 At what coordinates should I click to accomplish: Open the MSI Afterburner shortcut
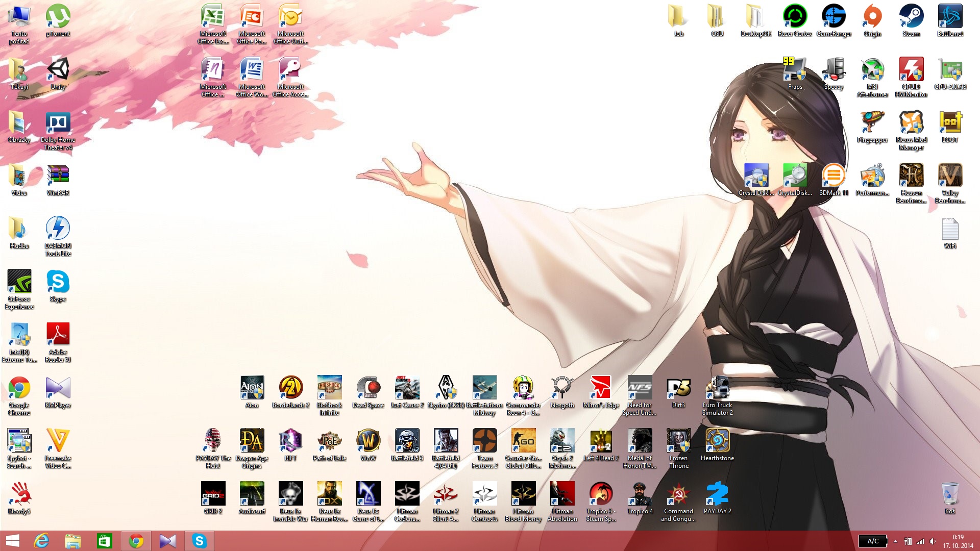(872, 70)
